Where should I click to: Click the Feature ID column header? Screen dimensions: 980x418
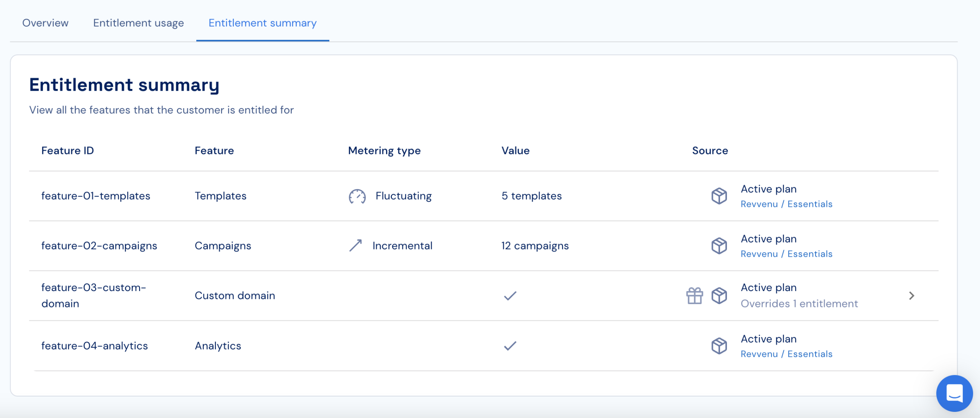pyautogui.click(x=67, y=151)
